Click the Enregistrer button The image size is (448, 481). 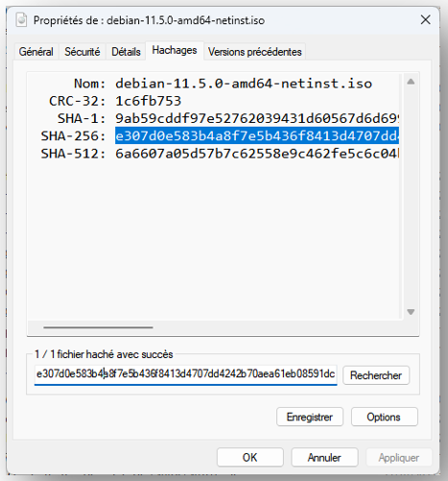(x=310, y=417)
